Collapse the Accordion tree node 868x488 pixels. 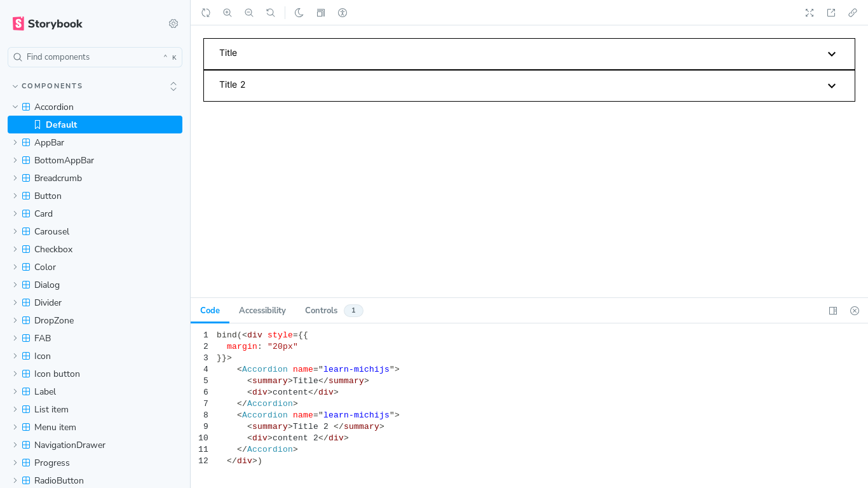point(15,107)
